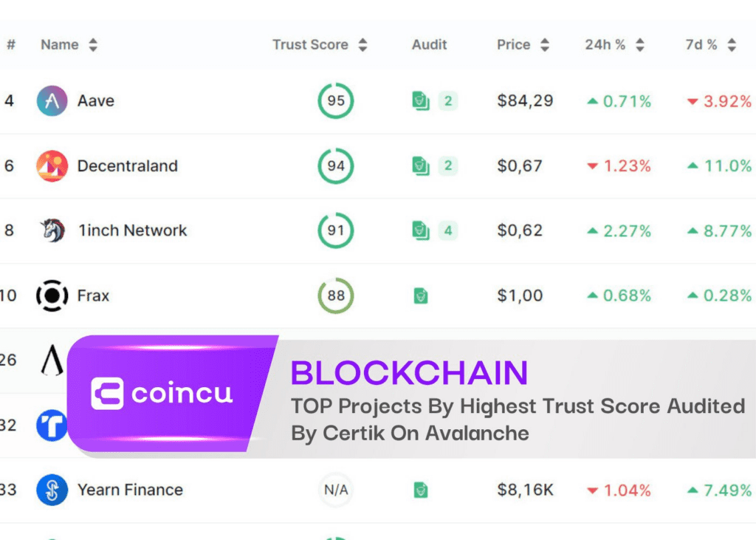This screenshot has height=540, width=756.
Task: Click the Aave logo icon
Action: 52,101
